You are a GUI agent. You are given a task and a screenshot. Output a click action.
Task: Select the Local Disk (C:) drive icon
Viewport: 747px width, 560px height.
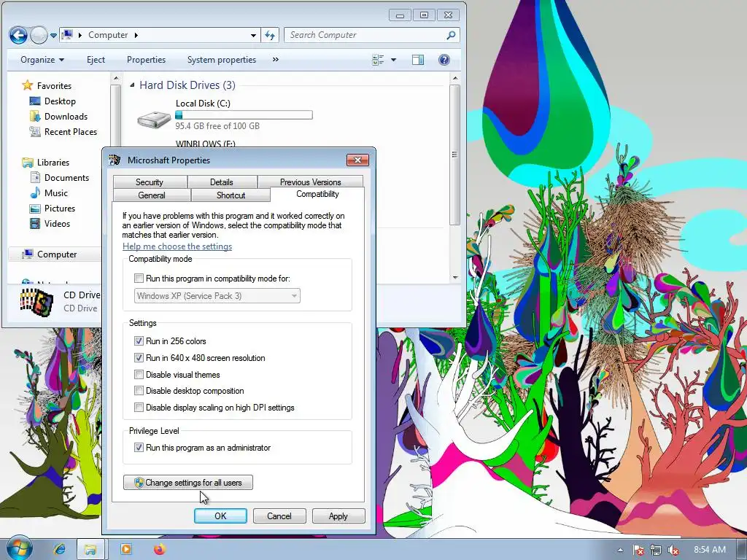tap(153, 119)
